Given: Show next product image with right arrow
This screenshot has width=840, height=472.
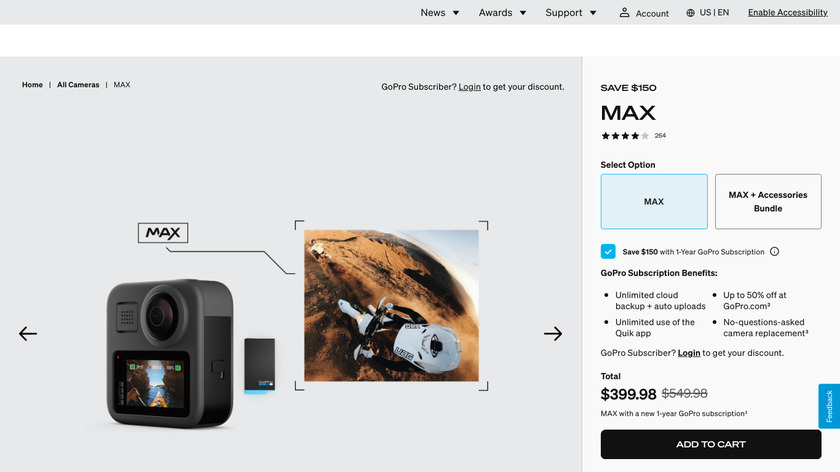Looking at the screenshot, I should [553, 334].
